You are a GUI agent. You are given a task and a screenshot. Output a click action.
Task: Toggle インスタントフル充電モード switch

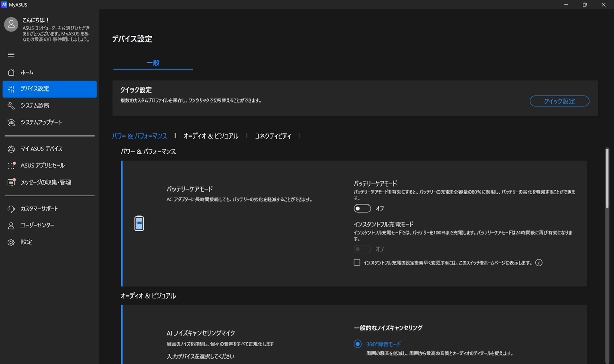[x=362, y=249]
